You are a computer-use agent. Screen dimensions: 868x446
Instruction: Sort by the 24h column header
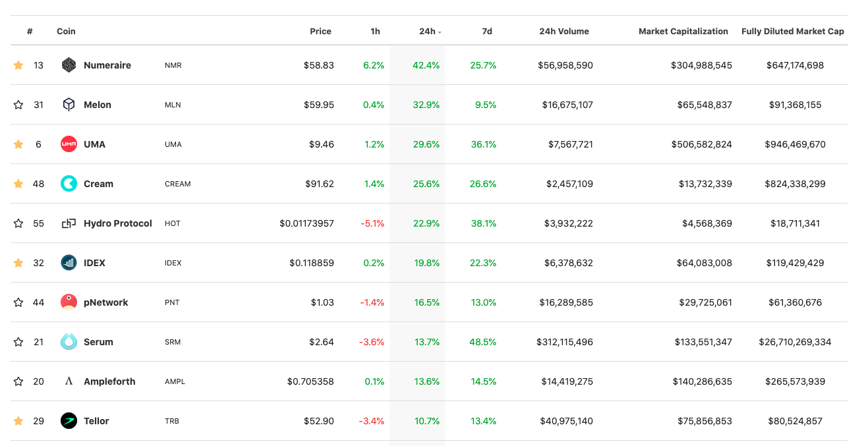(x=430, y=32)
